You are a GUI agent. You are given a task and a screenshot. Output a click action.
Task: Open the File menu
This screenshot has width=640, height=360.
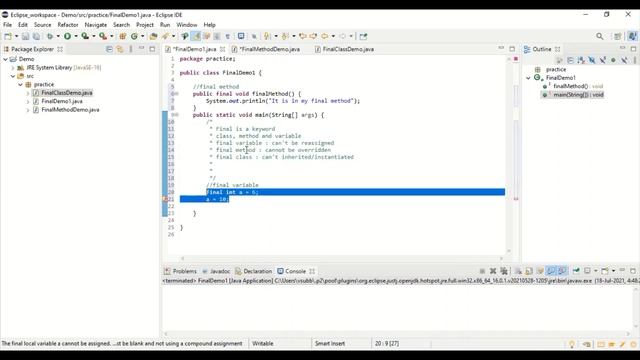tap(7, 25)
